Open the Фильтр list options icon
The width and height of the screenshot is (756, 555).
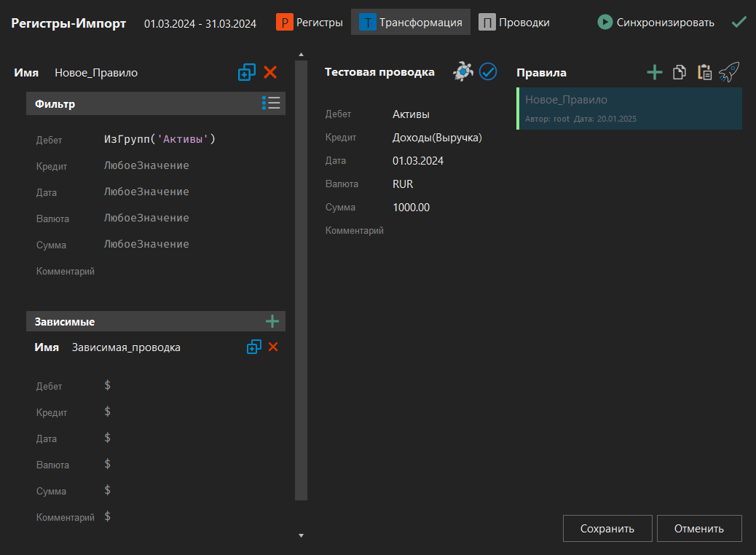271,103
